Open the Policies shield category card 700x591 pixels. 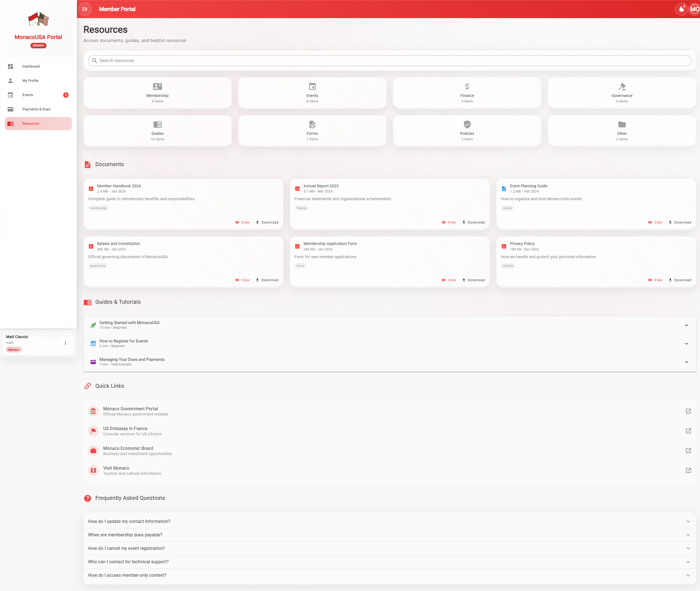[467, 131]
